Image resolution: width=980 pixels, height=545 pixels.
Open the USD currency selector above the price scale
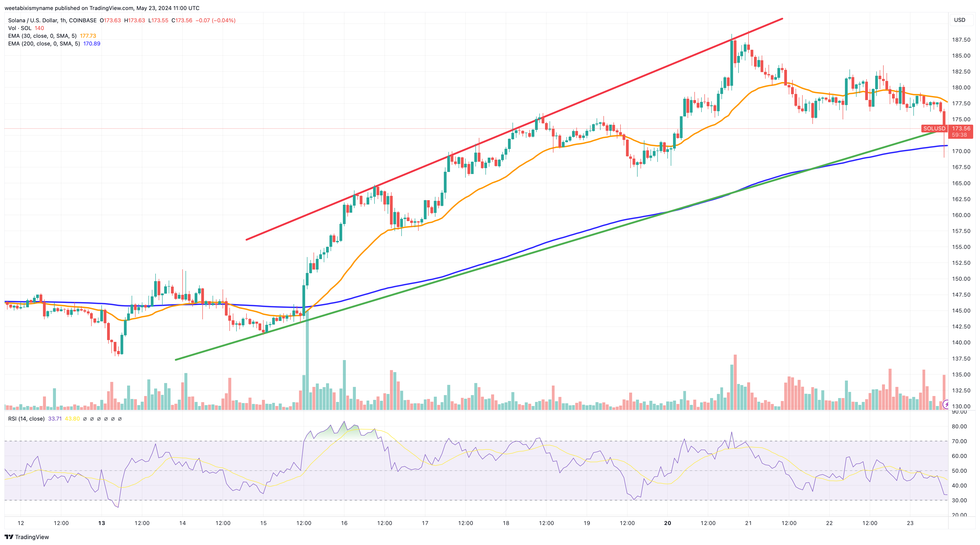pos(960,20)
